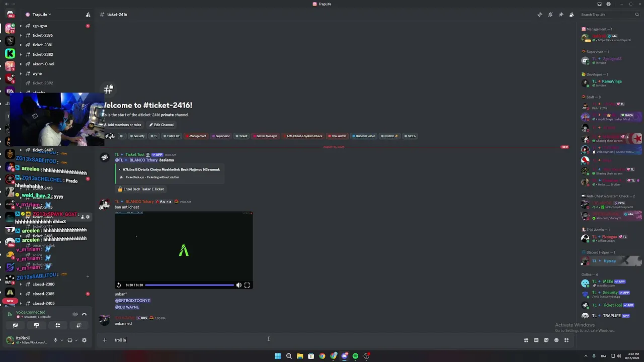Screen dimensions: 644x362
Task: Open the closed-2385 channel
Action: tap(43, 294)
